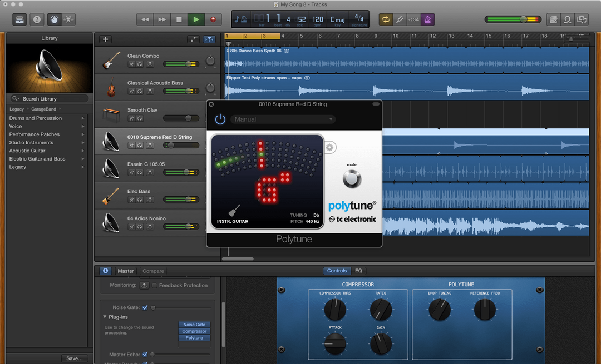
Task: Click the Elec Bass guitar icon
Action: click(x=111, y=196)
